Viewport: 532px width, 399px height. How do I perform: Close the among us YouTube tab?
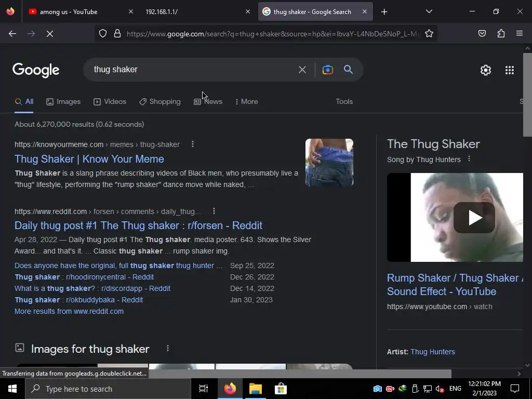click(x=131, y=11)
